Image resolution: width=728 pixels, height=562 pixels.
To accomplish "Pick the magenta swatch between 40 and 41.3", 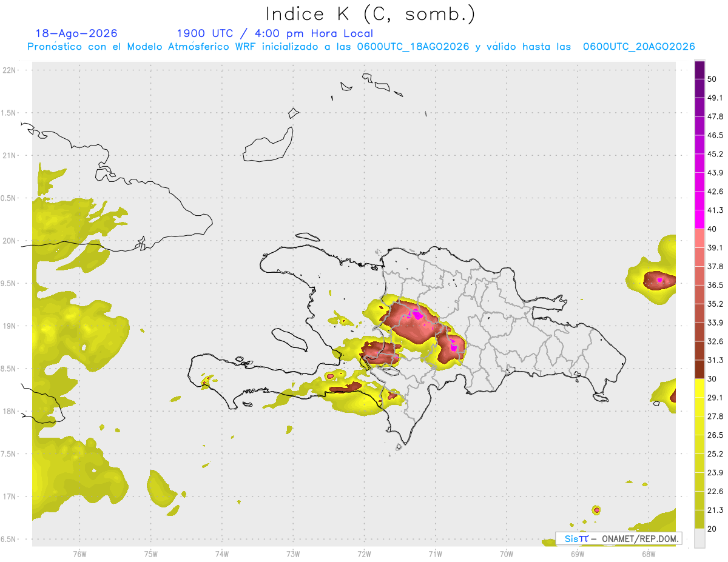I will coord(699,219).
